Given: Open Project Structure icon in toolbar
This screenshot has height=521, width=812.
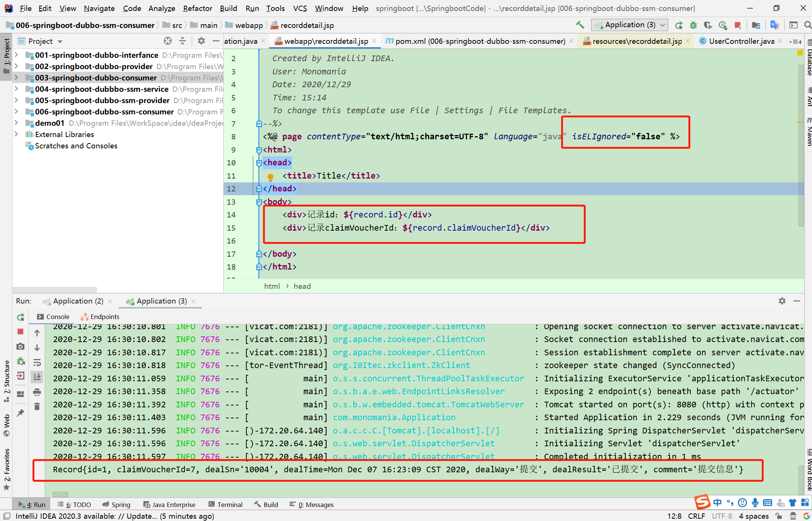Looking at the screenshot, I should [x=756, y=25].
